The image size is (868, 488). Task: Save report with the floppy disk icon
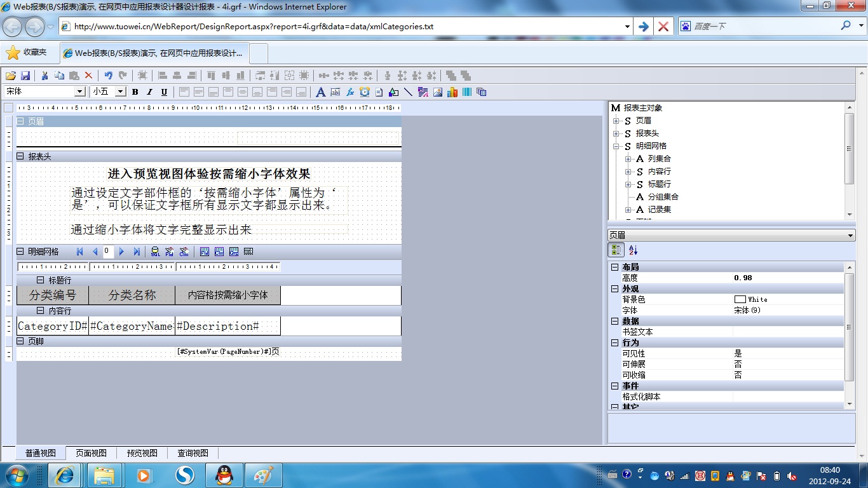click(25, 76)
